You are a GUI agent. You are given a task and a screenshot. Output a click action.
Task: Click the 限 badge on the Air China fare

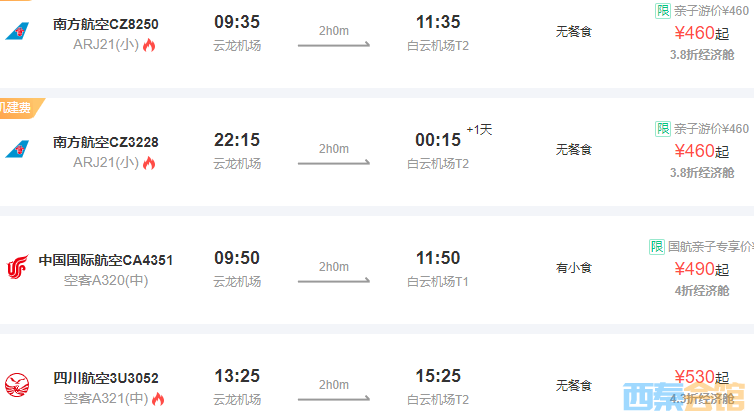(657, 246)
